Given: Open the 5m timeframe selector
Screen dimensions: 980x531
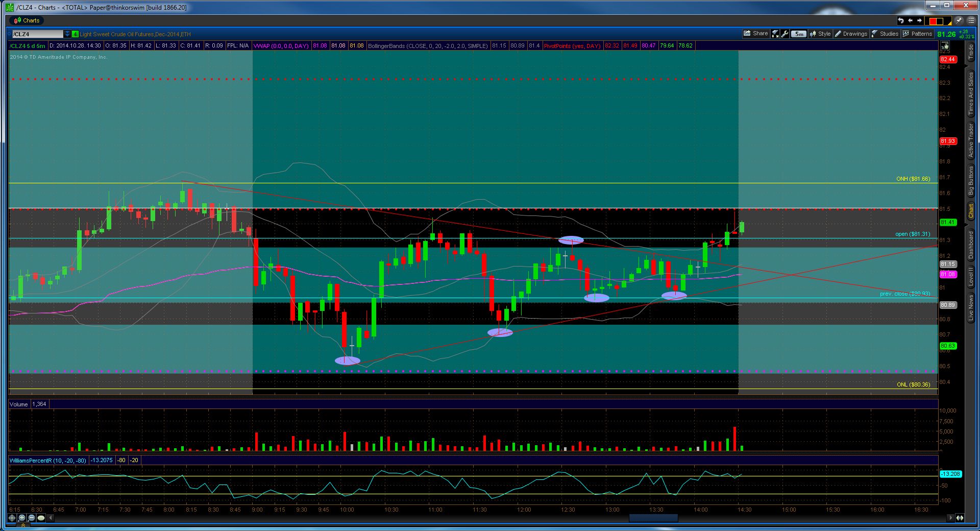Looking at the screenshot, I should [x=799, y=34].
